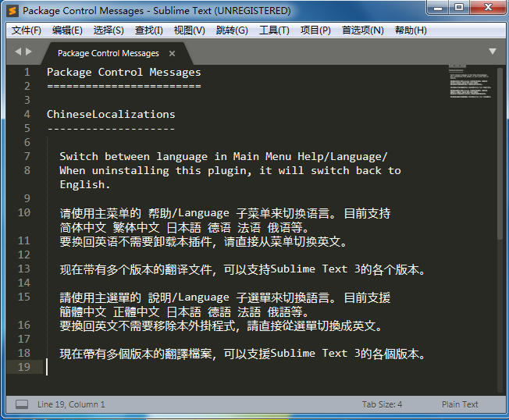Click the Sublime Text title bar icon

pos(12,10)
